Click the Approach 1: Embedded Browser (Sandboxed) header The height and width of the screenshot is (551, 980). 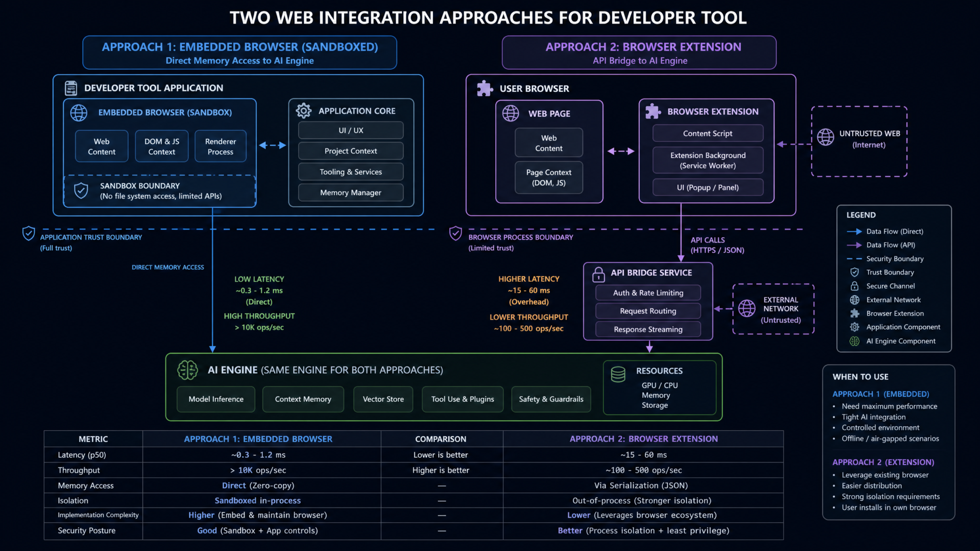240,53
